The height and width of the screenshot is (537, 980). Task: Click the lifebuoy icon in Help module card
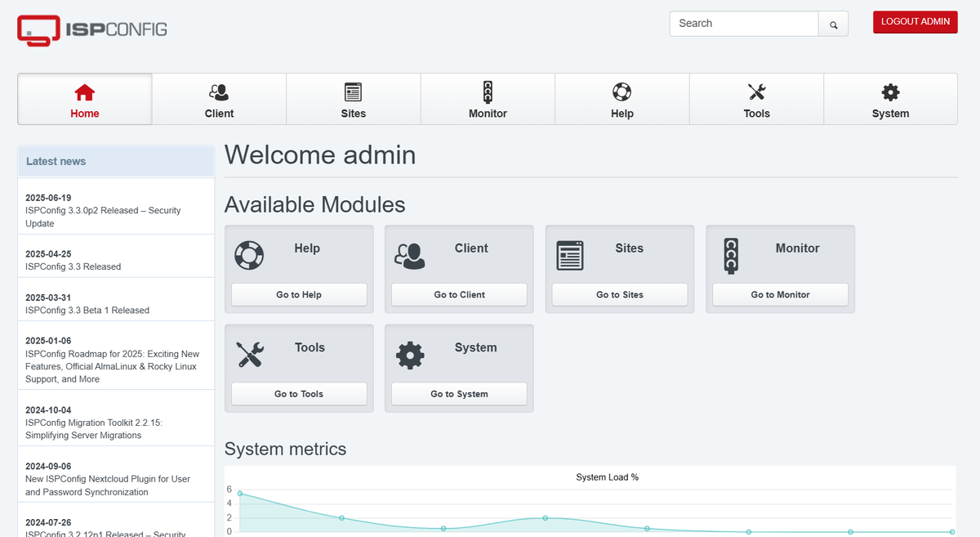click(x=249, y=255)
